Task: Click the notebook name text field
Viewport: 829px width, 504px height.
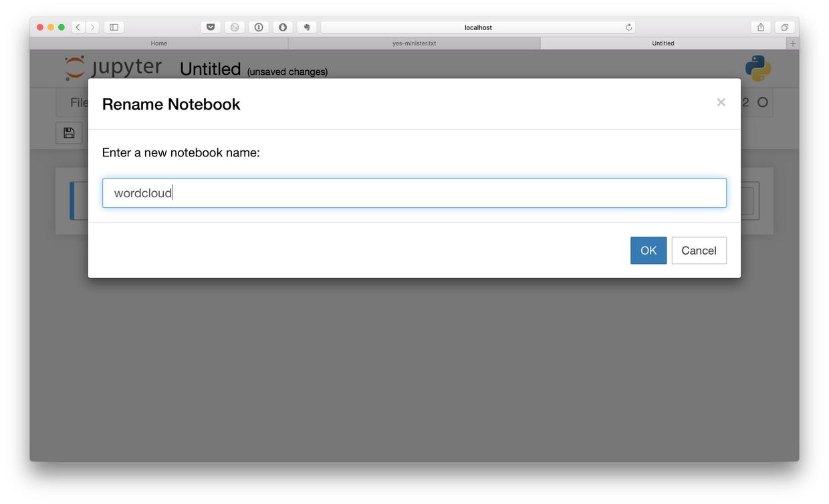Action: pyautogui.click(x=414, y=193)
